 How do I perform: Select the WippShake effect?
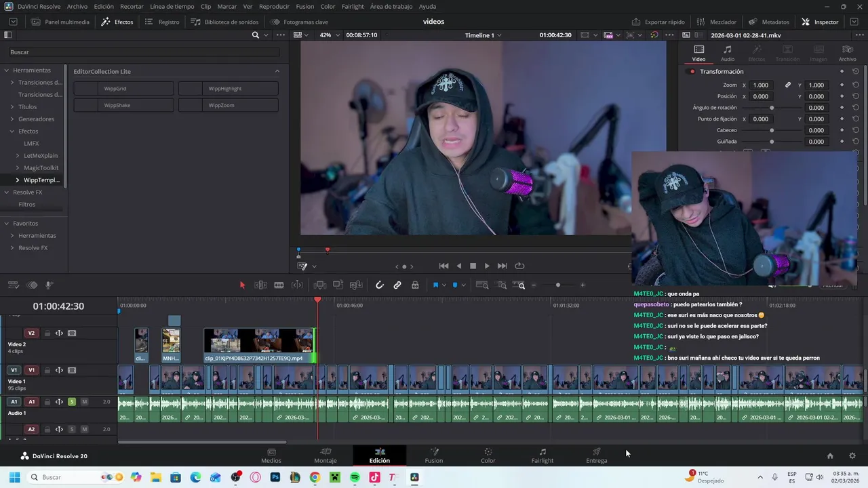pyautogui.click(x=123, y=106)
